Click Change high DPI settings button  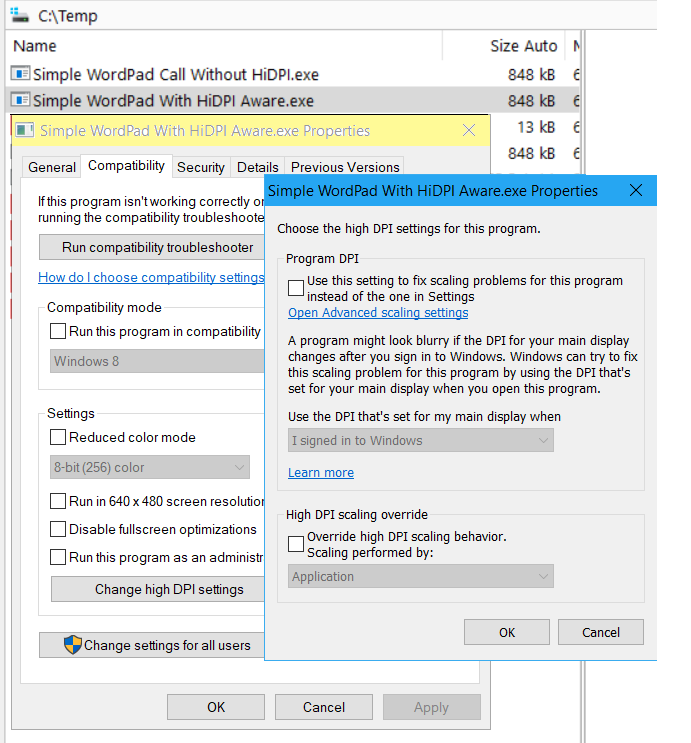(158, 589)
